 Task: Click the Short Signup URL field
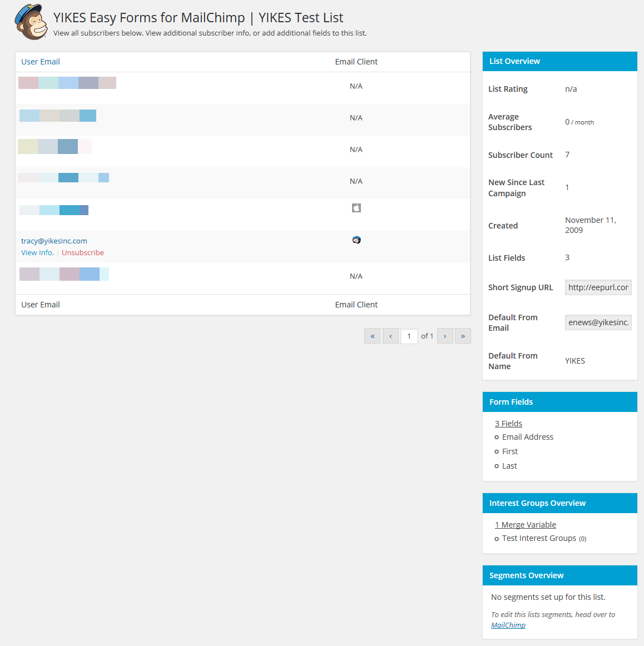[598, 287]
